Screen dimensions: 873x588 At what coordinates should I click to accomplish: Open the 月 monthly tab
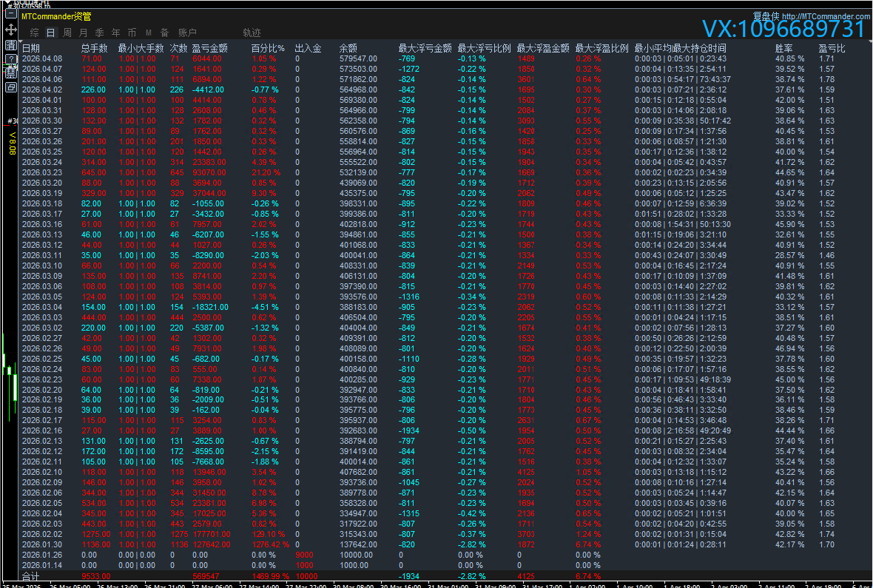pyautogui.click(x=83, y=33)
